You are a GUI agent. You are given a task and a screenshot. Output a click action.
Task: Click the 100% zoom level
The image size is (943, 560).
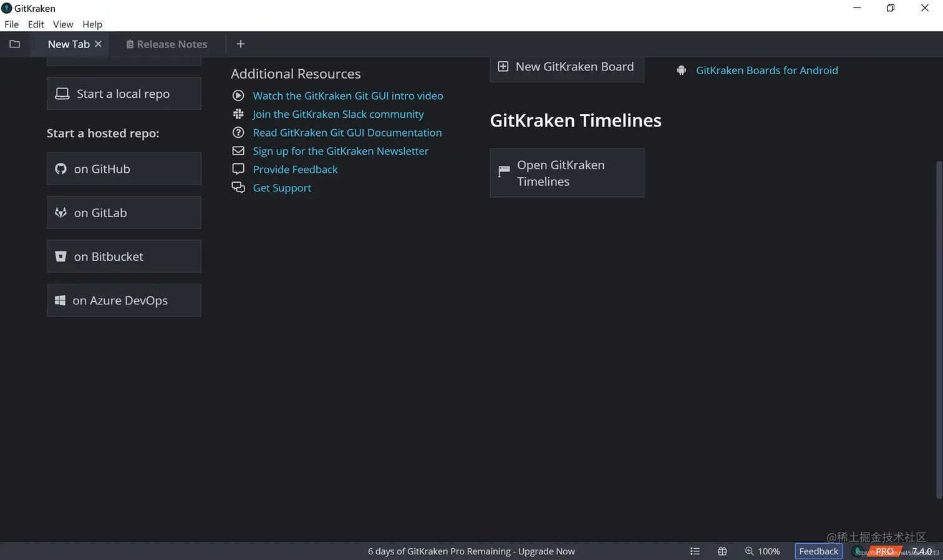(x=769, y=551)
